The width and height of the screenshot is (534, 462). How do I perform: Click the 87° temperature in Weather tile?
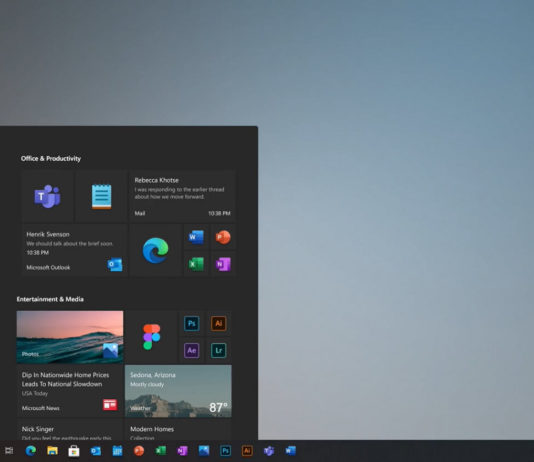[x=218, y=407]
